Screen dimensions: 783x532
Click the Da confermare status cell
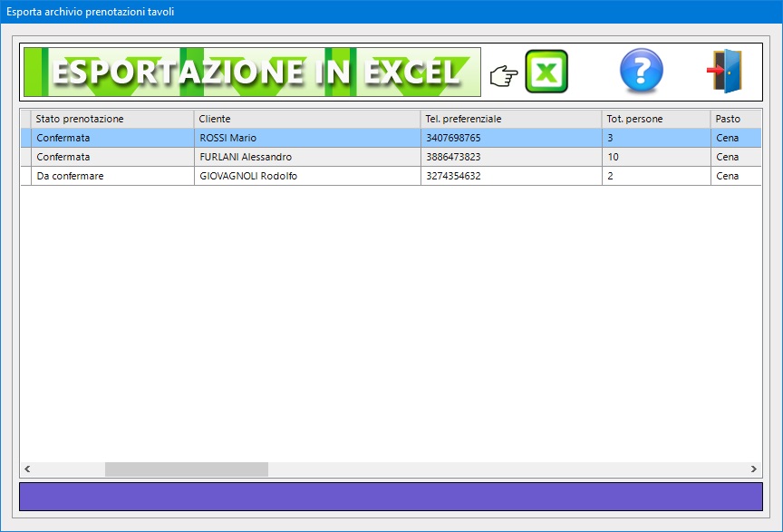112,176
